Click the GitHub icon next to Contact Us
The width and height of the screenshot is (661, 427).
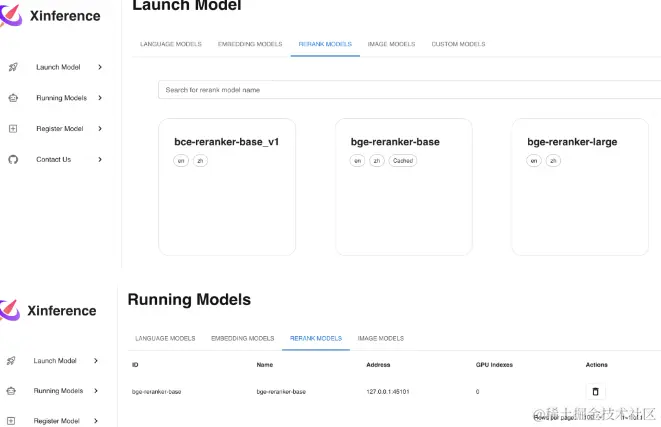pyautogui.click(x=13, y=159)
